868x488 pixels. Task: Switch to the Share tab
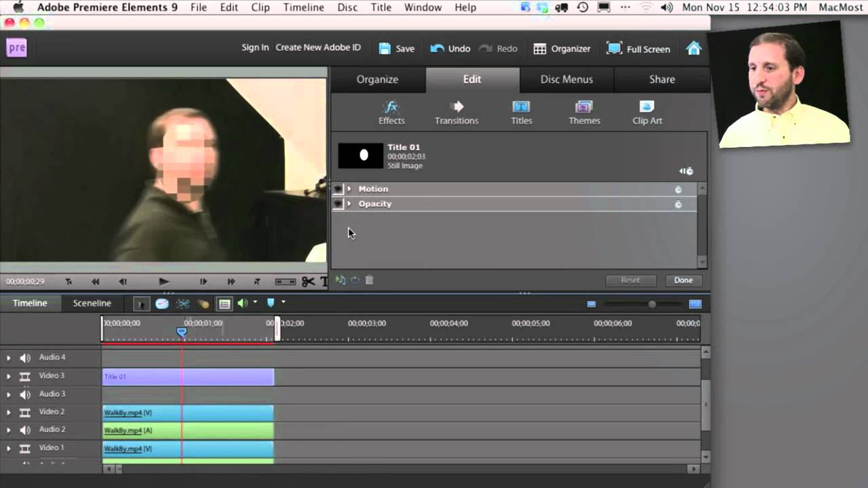pyautogui.click(x=662, y=79)
